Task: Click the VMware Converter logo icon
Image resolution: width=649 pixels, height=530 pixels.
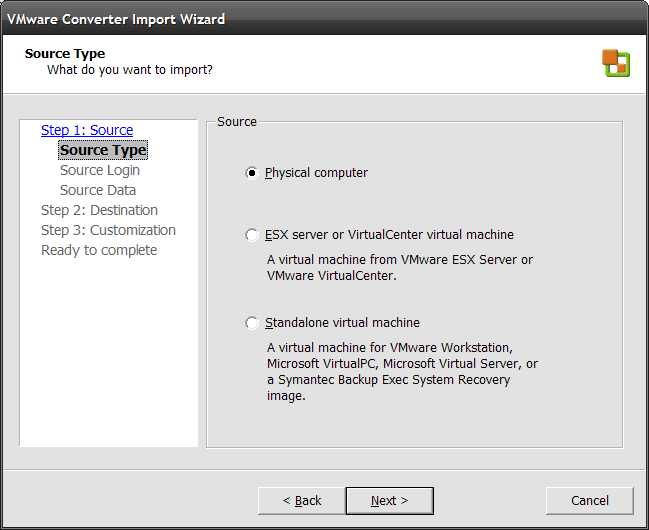Action: 616,63
